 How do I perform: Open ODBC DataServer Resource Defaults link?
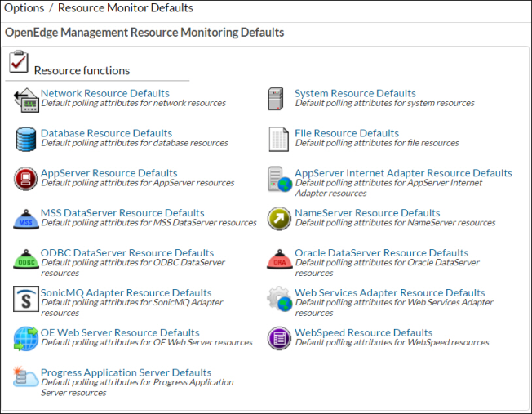[x=127, y=252]
